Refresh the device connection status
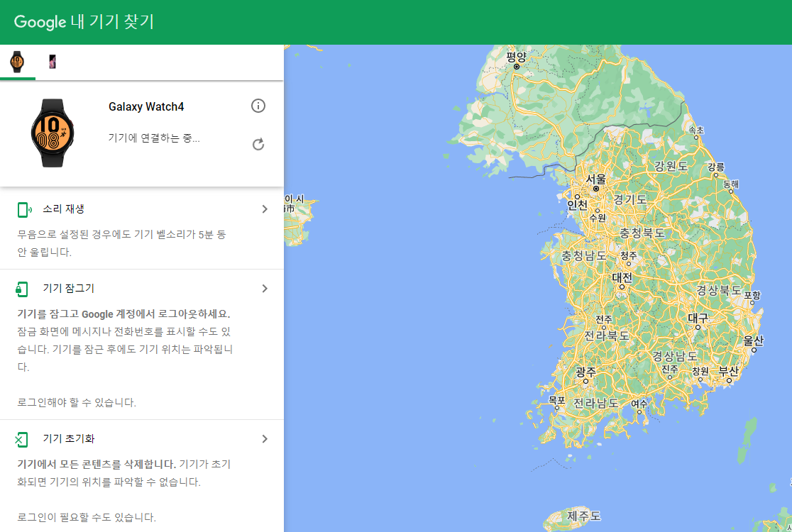 click(258, 145)
